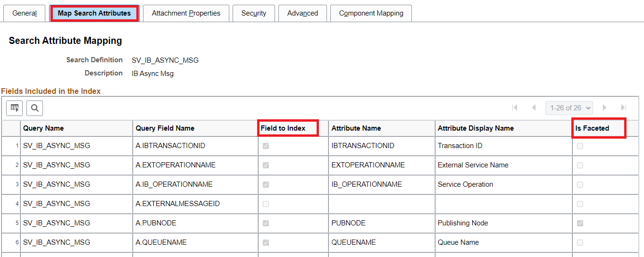Go to first page of rows
The image size is (644, 257).
point(515,108)
